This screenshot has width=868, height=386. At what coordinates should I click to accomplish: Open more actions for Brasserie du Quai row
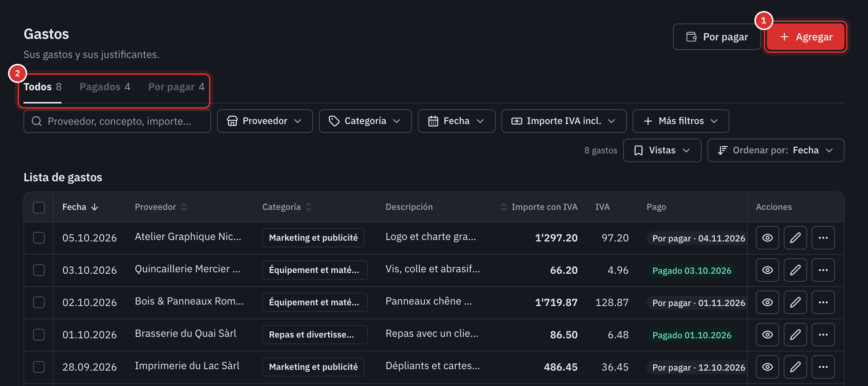(823, 335)
